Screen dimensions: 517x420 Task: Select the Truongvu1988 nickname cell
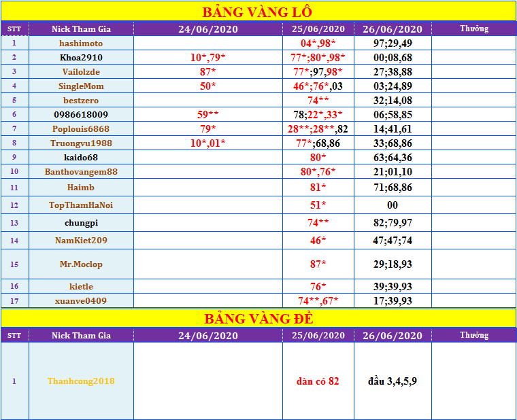coord(81,143)
